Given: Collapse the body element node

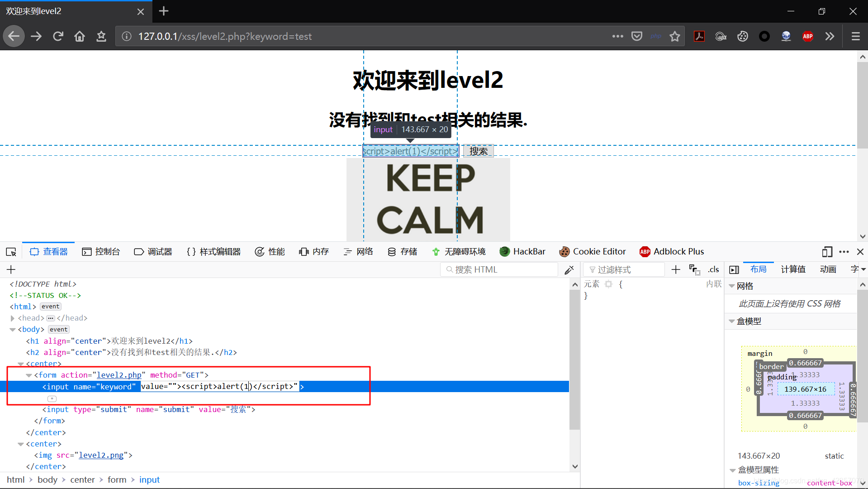Looking at the screenshot, I should [12, 330].
